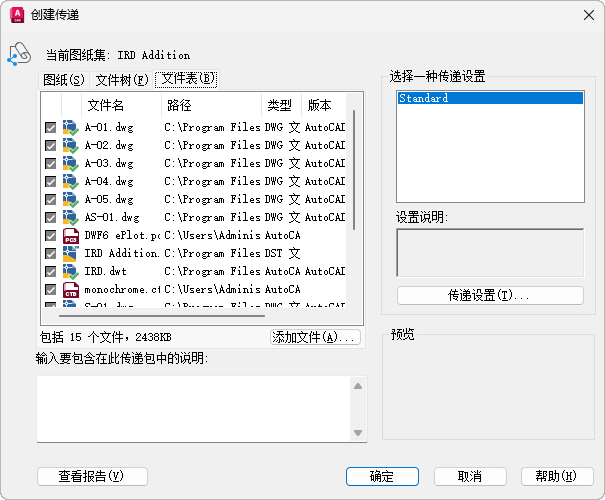Sort by the 路径 column header

pos(211,105)
